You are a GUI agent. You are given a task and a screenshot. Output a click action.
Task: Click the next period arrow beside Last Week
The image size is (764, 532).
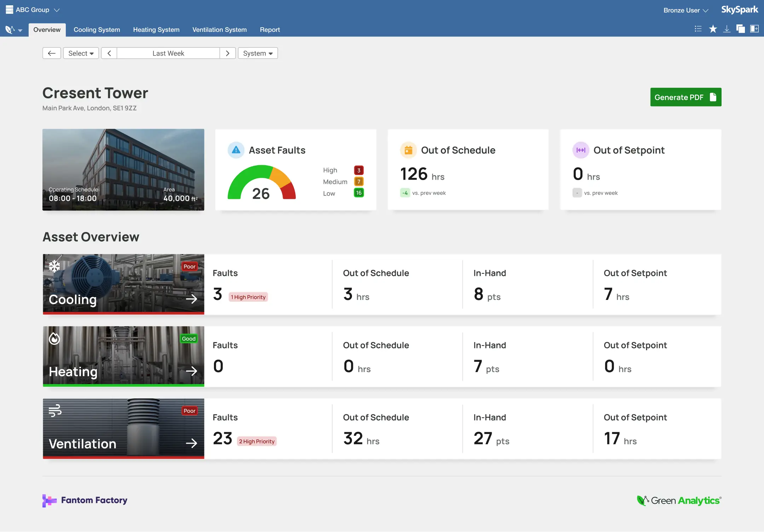(x=227, y=53)
